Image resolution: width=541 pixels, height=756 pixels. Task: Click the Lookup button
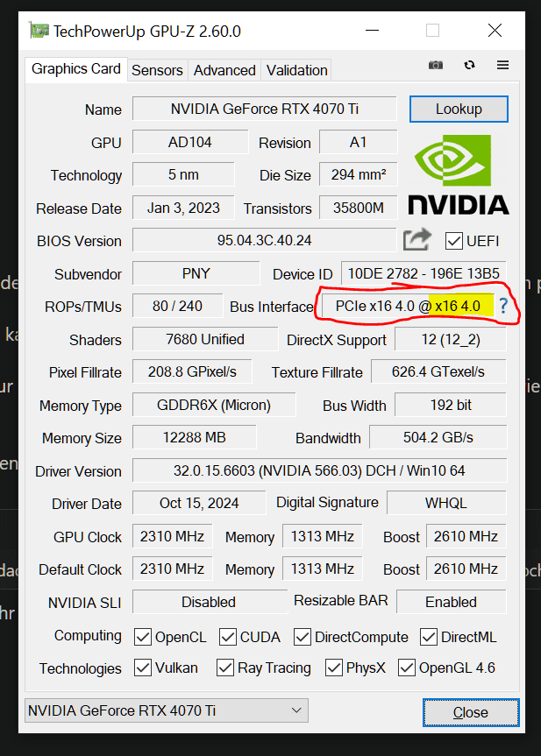(x=459, y=109)
